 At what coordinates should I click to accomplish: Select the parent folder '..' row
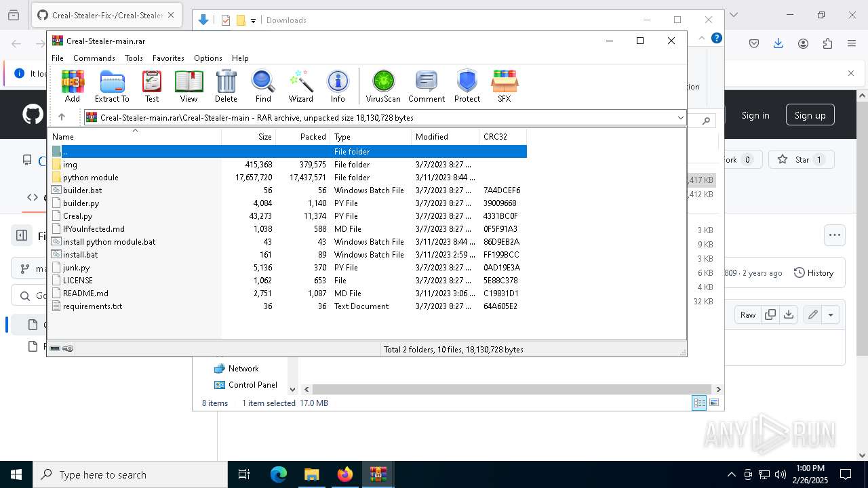tap(288, 152)
